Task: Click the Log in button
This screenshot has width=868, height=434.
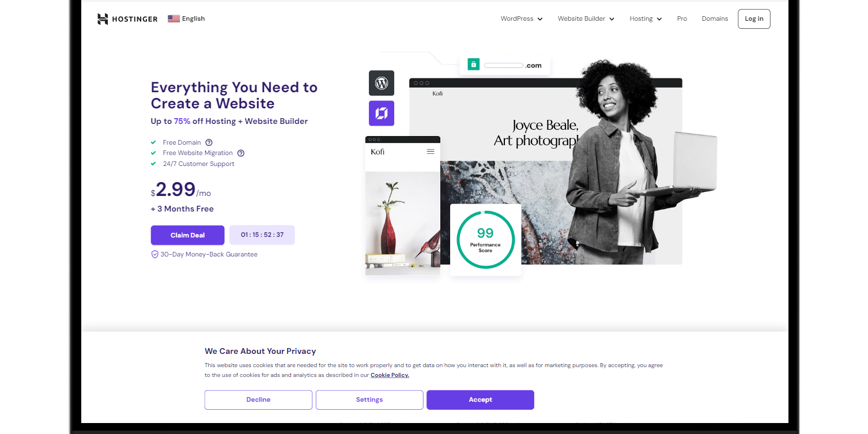Action: (754, 19)
